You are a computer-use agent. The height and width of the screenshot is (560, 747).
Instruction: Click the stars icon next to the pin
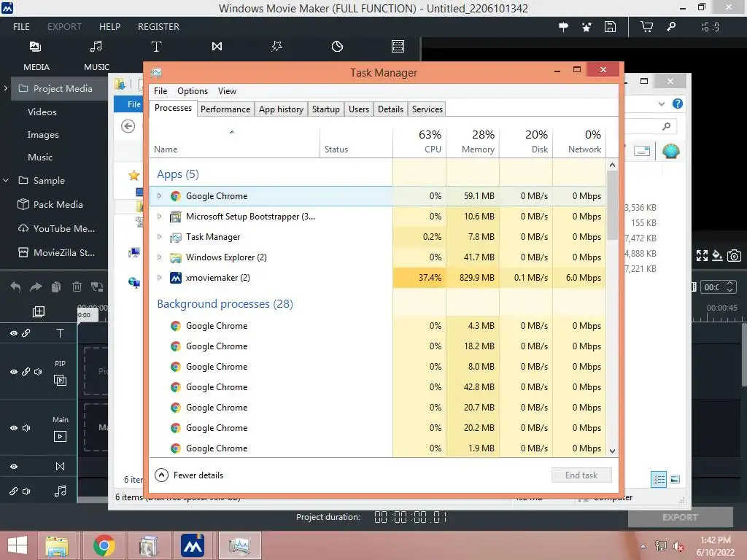point(587,27)
